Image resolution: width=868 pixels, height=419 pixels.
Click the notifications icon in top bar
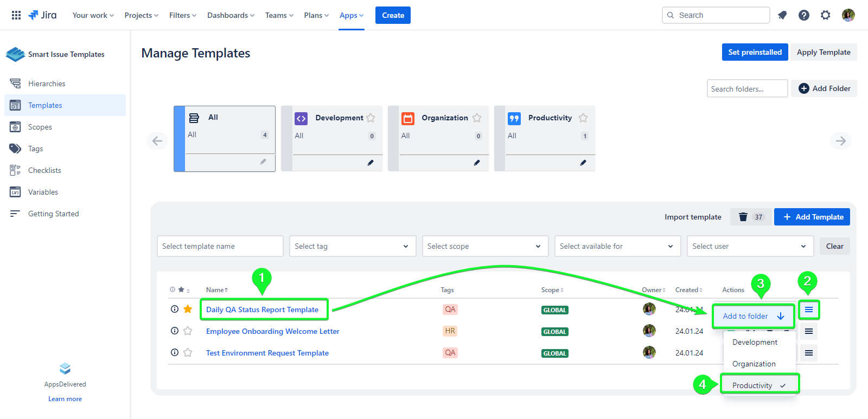782,15
